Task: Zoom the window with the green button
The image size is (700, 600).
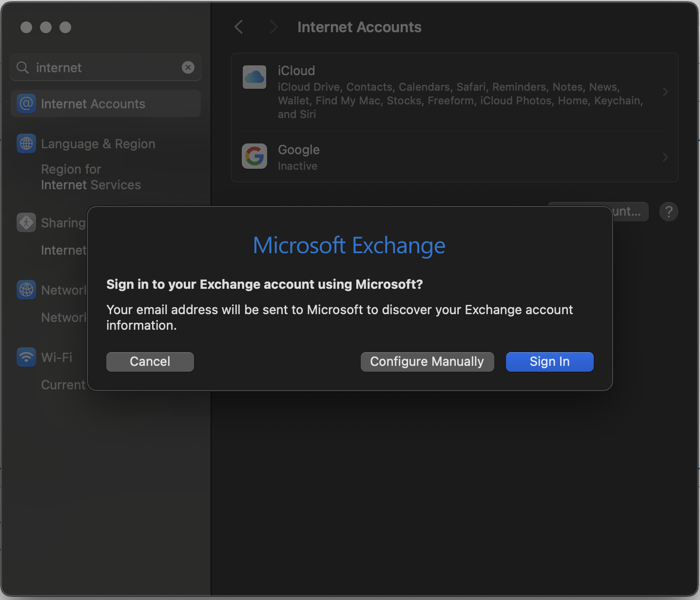Action: pyautogui.click(x=65, y=27)
